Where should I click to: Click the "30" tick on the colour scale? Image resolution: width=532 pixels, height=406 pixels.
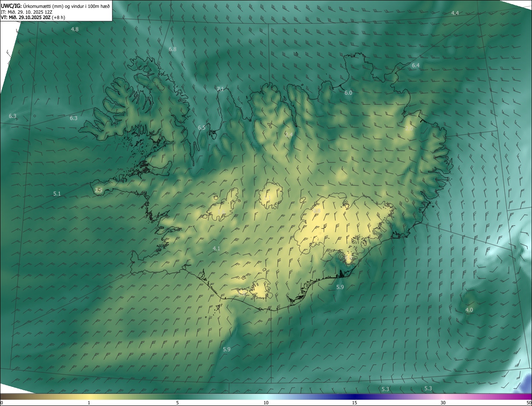tap(443, 403)
